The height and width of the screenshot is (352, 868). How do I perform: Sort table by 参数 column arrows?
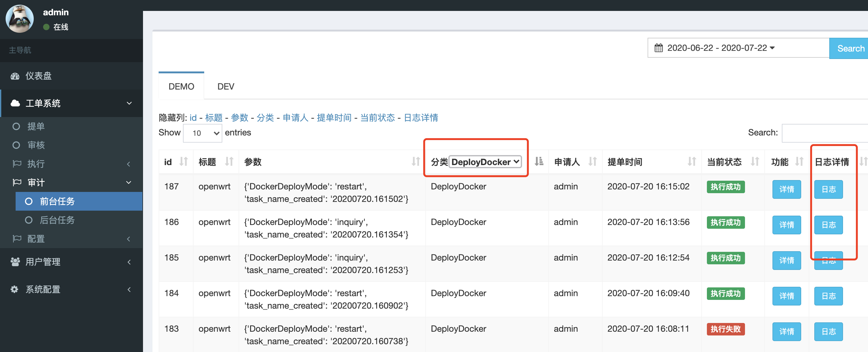pyautogui.click(x=416, y=162)
